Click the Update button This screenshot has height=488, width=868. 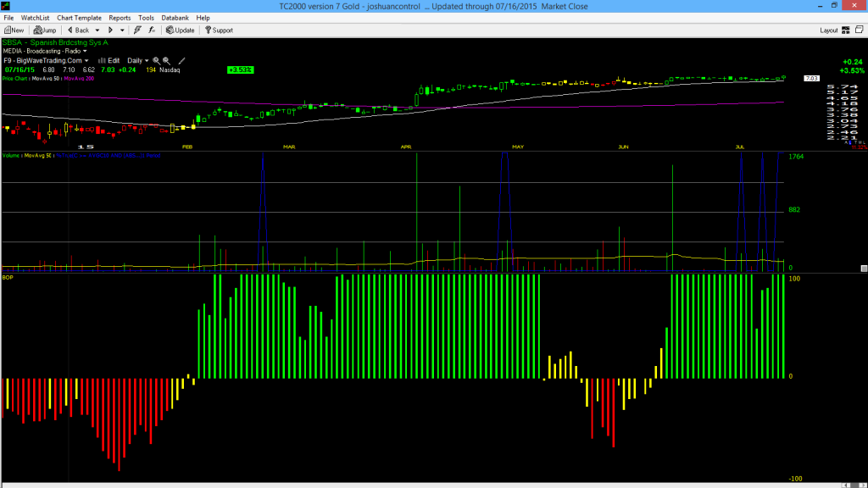(x=181, y=30)
